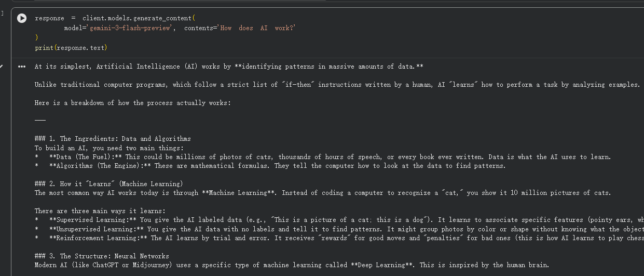The height and width of the screenshot is (276, 644).
Task: Run the generate_content code cell
Action: (21, 18)
